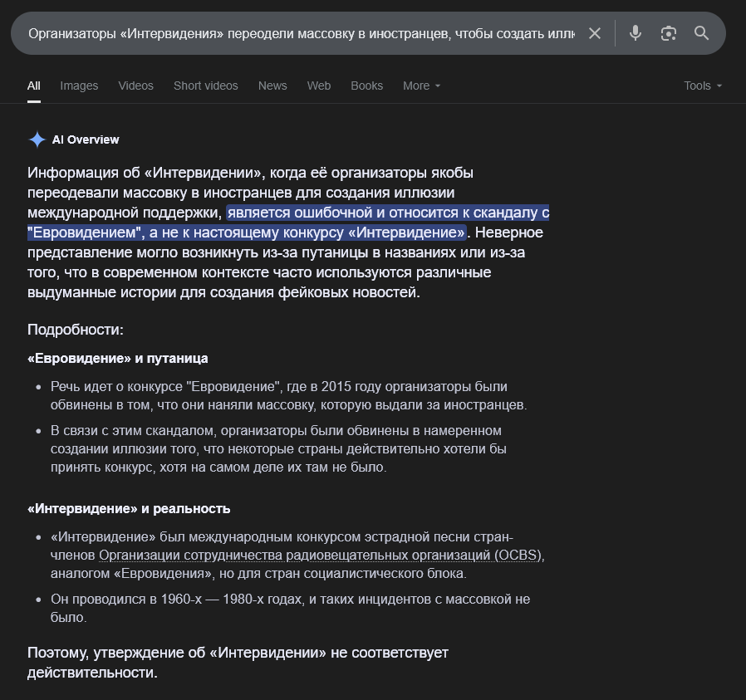Submit search with the magnifying glass icon

pos(701,33)
